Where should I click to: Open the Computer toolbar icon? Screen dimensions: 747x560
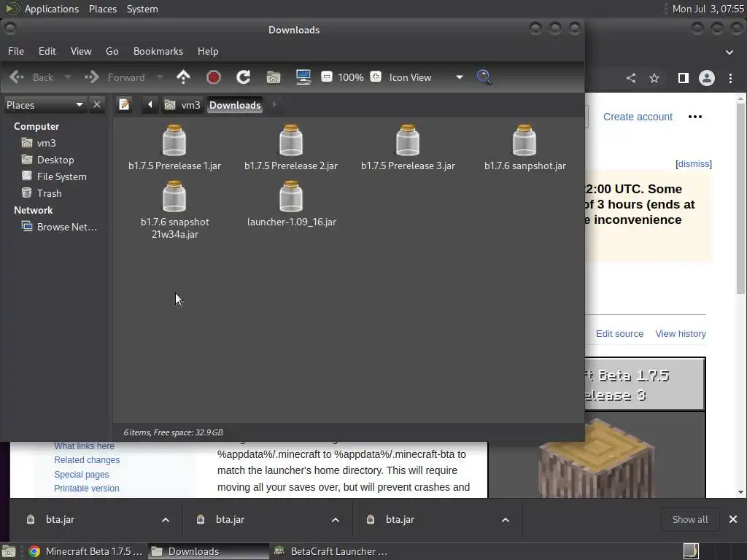point(303,77)
